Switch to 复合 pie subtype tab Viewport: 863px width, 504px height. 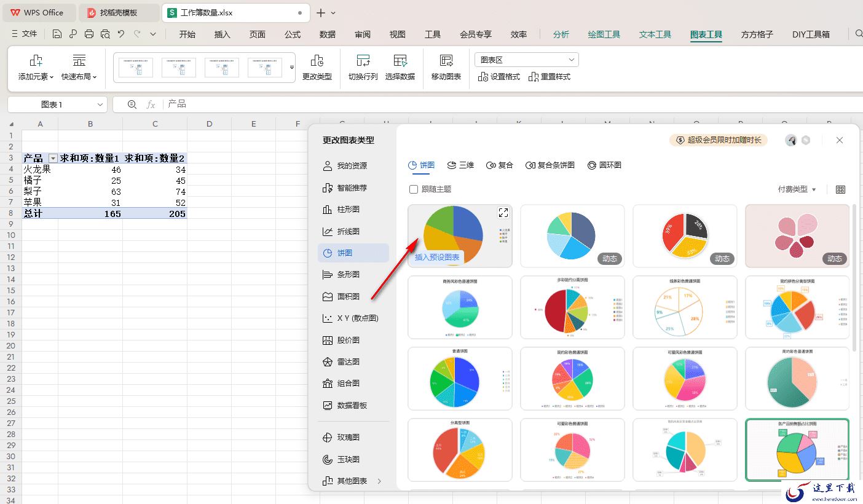coord(499,165)
